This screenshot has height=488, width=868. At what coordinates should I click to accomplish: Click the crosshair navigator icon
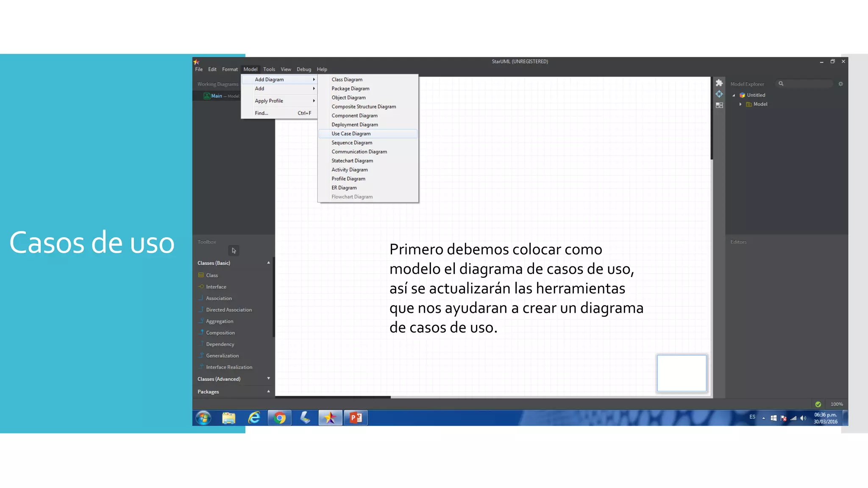point(719,94)
